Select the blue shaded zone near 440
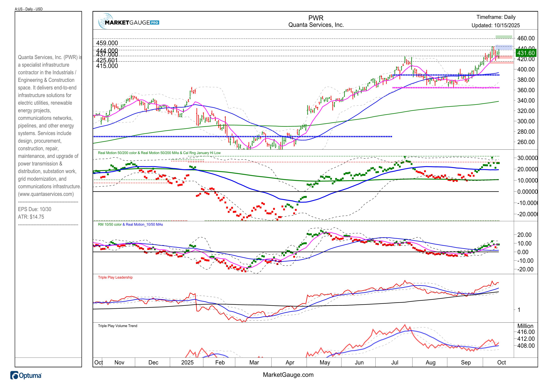Screen dimensions: 554x392 (504, 47)
